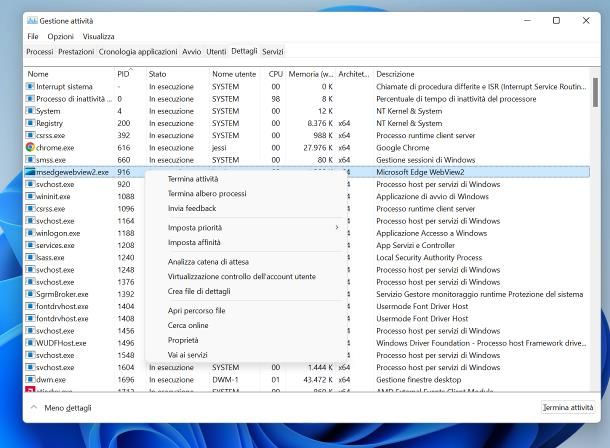Select Apri percorso file
This screenshot has width=610, height=448.
click(196, 310)
